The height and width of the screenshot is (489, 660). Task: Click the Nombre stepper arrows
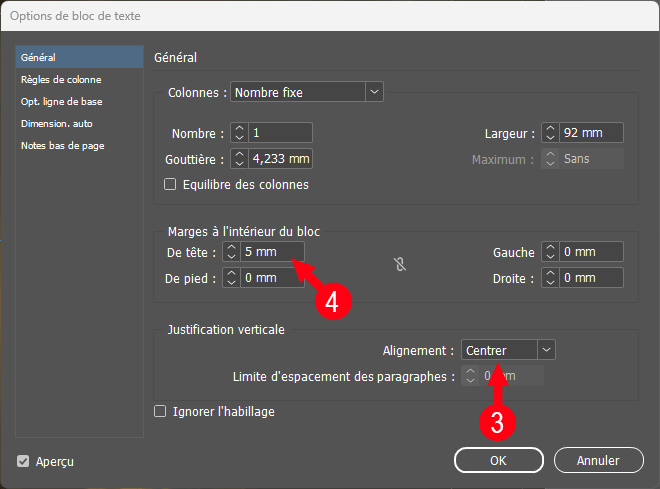(x=239, y=133)
